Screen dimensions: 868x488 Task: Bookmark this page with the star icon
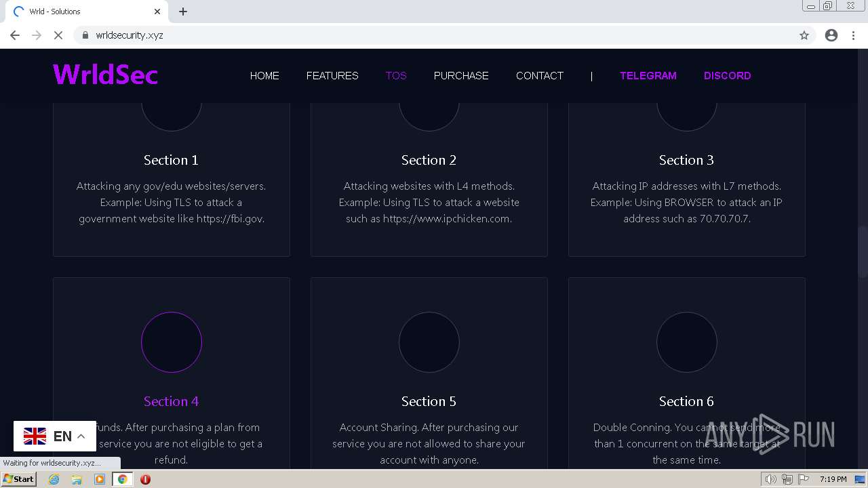[804, 35]
